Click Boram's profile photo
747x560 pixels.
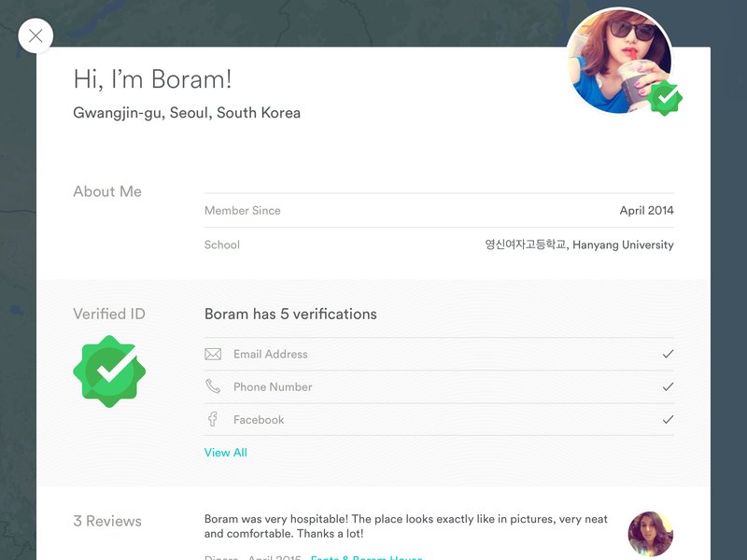tap(619, 61)
